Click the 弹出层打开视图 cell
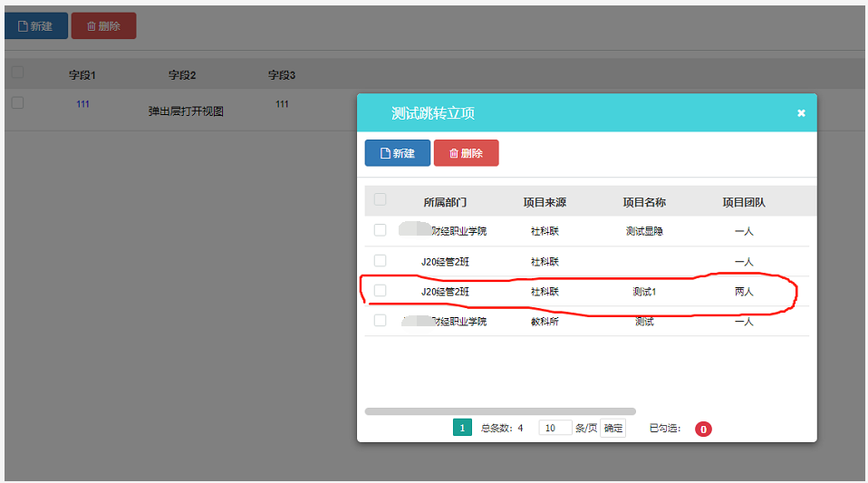This screenshot has width=868, height=483. point(186,111)
